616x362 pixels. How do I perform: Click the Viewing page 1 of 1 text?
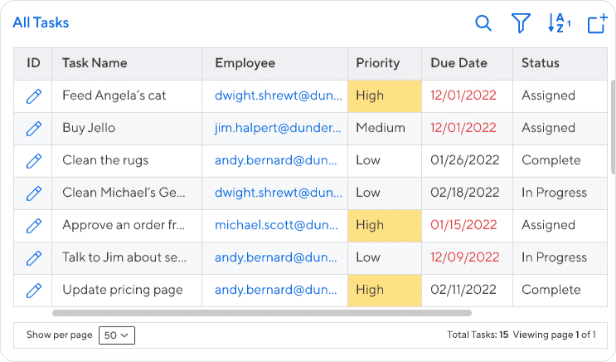(554, 335)
